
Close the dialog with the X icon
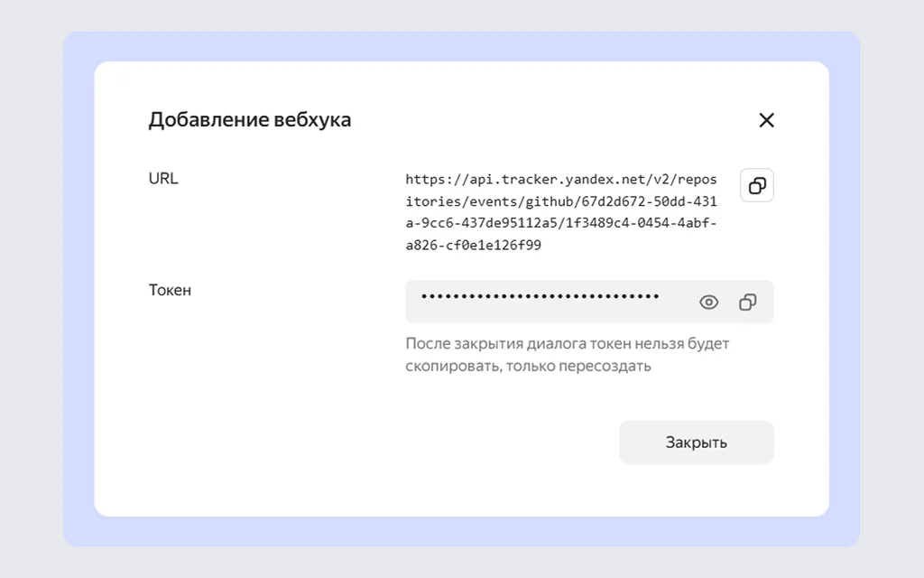(x=766, y=120)
